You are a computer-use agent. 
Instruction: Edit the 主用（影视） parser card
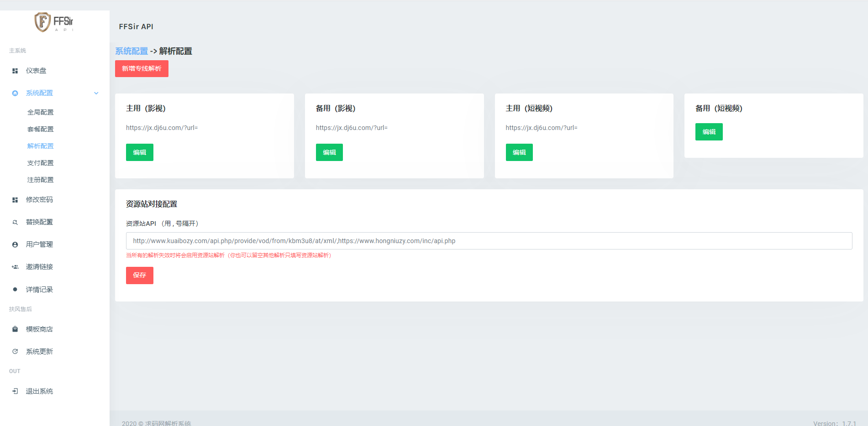pos(139,152)
